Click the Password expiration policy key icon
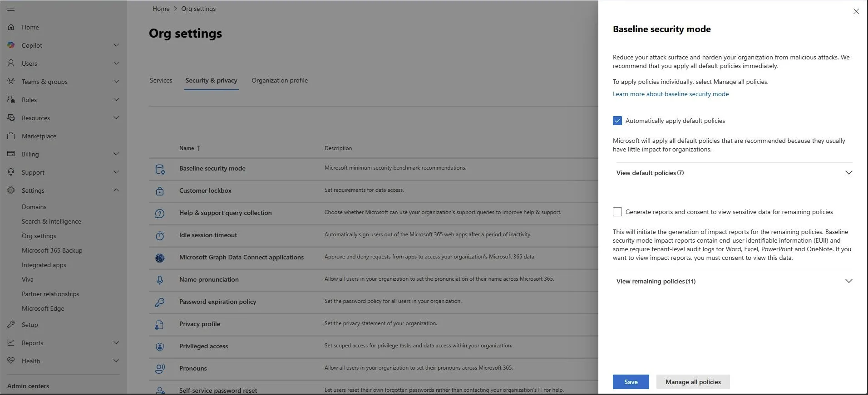This screenshot has width=868, height=395. (x=160, y=302)
